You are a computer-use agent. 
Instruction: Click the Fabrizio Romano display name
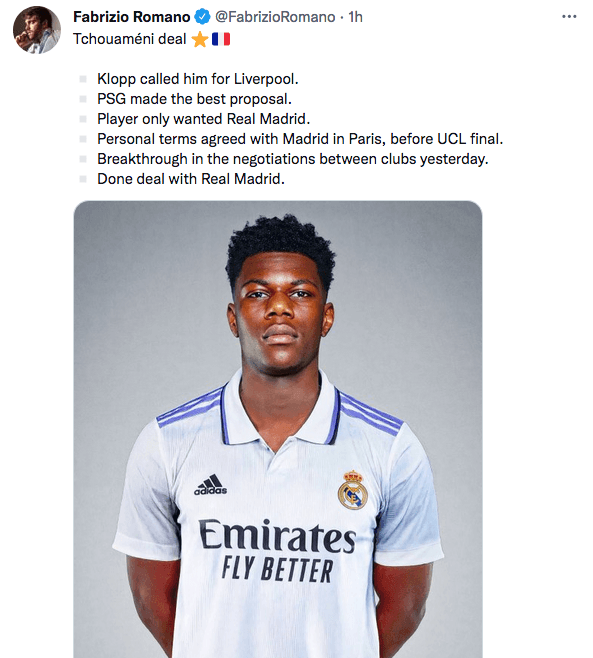click(132, 17)
